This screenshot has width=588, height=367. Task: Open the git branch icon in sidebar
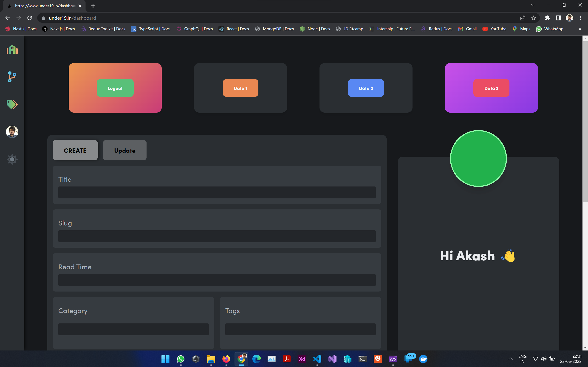(12, 77)
